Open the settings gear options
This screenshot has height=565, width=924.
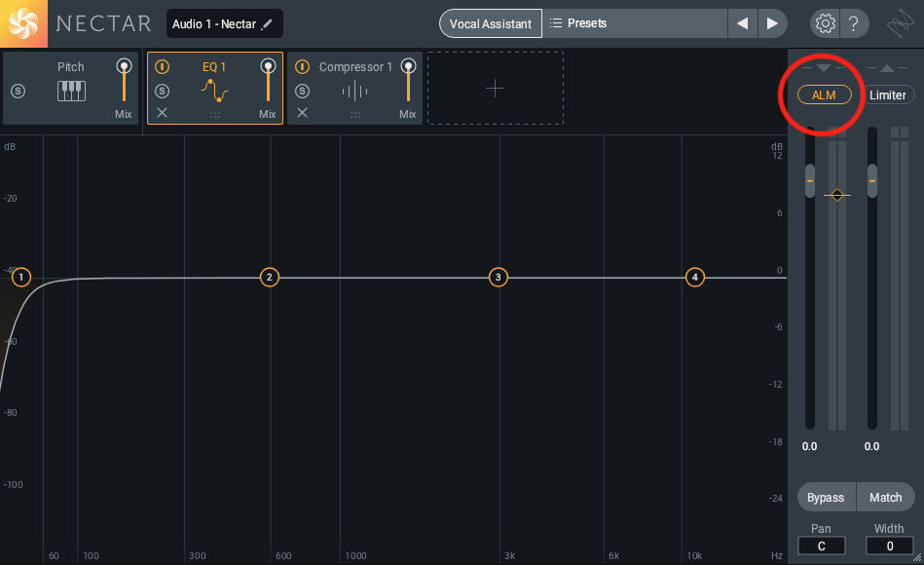coord(825,23)
